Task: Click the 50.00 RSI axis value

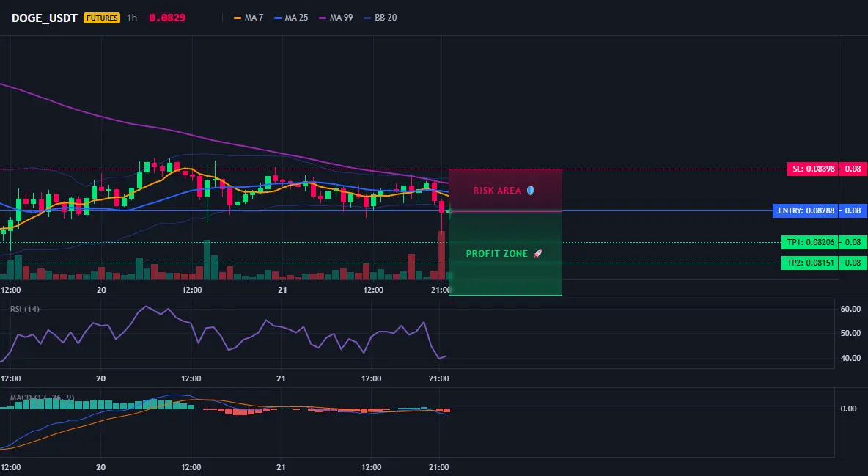Action: 851,333
